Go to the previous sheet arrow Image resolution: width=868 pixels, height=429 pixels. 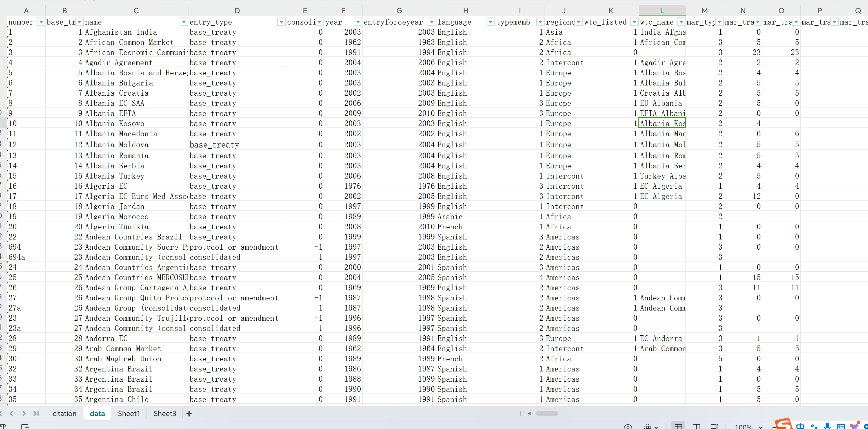(x=12, y=413)
